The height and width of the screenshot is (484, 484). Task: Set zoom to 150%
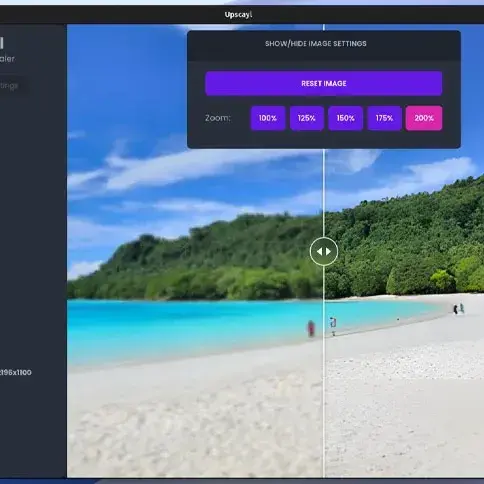point(345,118)
